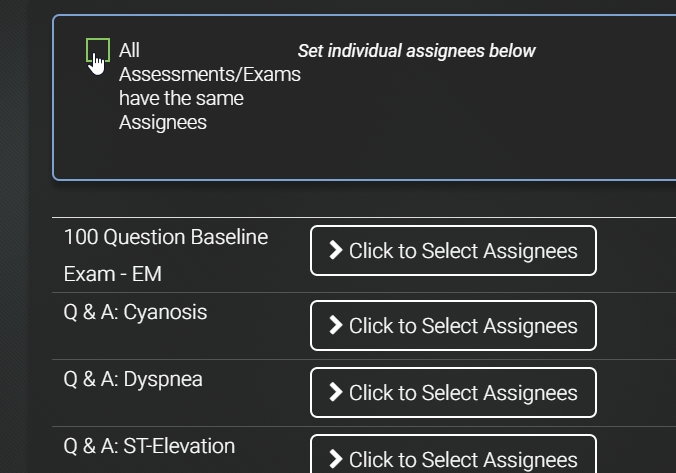Click the 'Exam - EM' text line
This screenshot has width=676, height=473.
(113, 274)
